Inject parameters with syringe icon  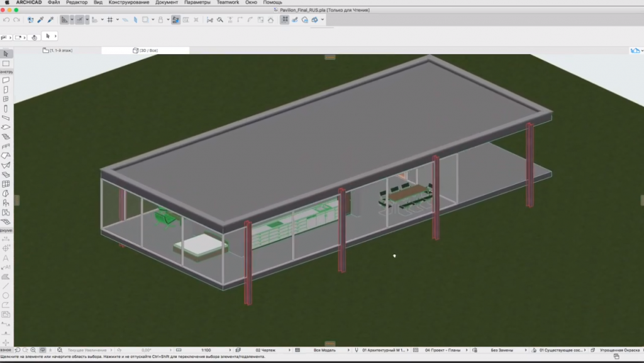point(50,20)
